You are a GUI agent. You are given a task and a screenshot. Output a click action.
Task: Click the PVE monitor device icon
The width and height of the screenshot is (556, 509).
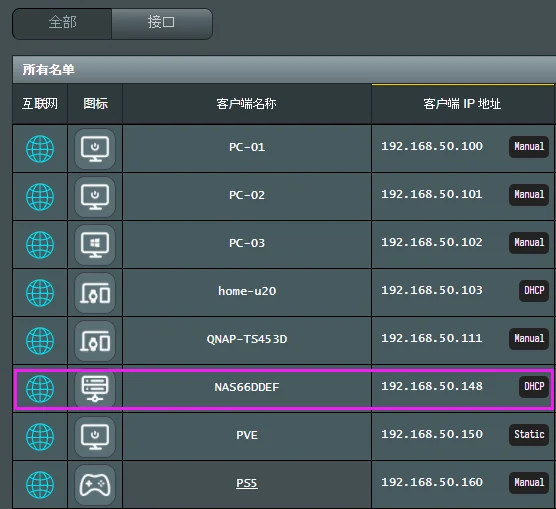(x=95, y=437)
